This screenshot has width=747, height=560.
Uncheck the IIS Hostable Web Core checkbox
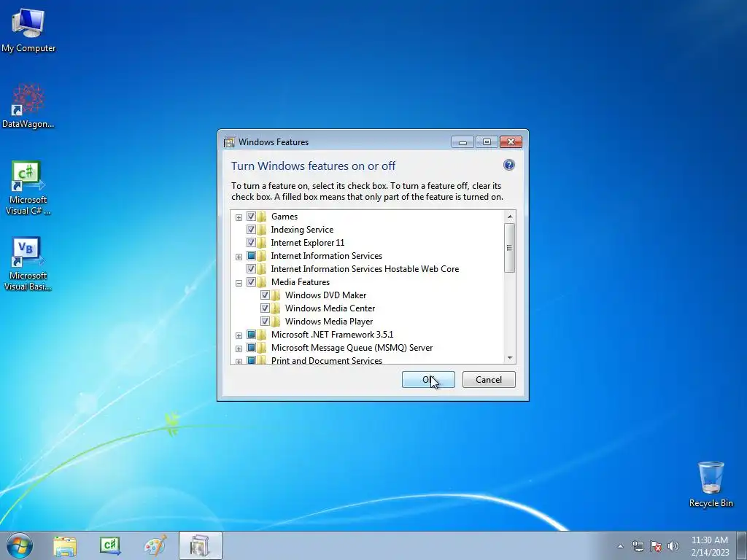(x=251, y=269)
